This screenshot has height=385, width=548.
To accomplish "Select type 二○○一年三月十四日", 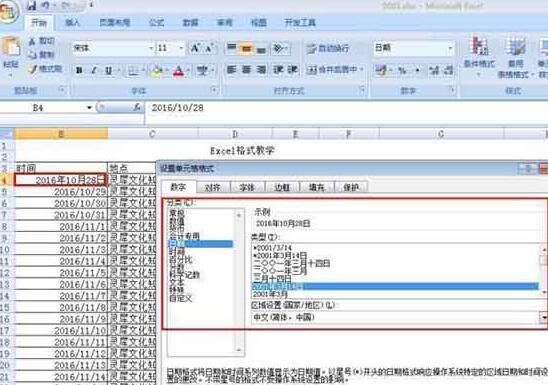I will (291, 263).
